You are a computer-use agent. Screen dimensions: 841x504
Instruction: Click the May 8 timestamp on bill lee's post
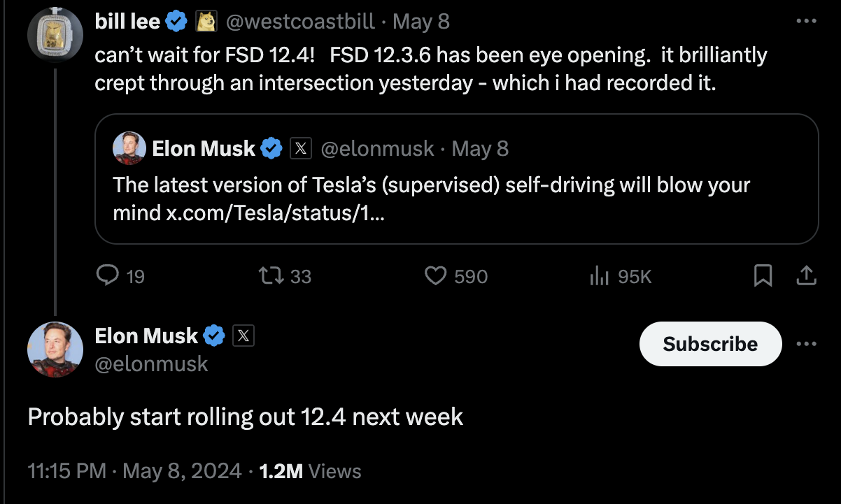421,22
